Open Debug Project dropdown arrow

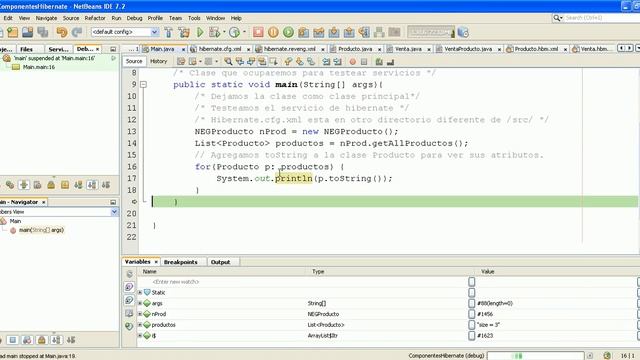224,32
